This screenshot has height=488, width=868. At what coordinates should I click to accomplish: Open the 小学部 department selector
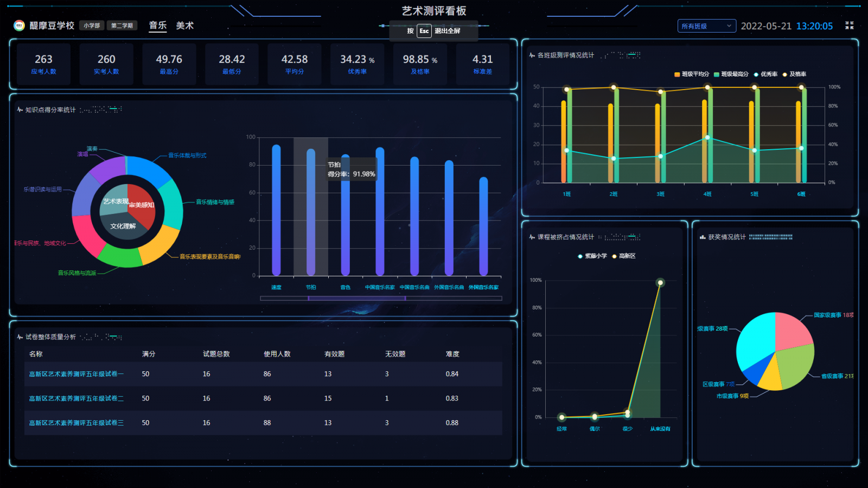point(92,26)
